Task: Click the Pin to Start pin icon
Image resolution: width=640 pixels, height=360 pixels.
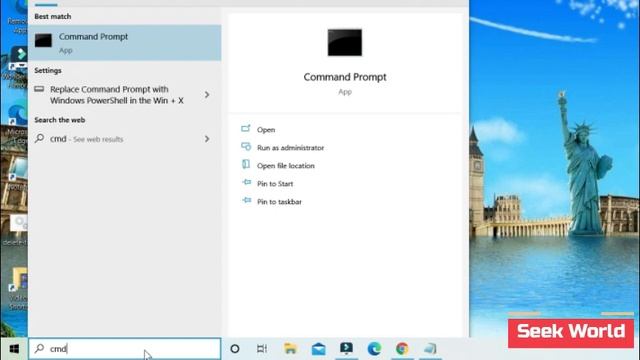Action: [x=247, y=182]
